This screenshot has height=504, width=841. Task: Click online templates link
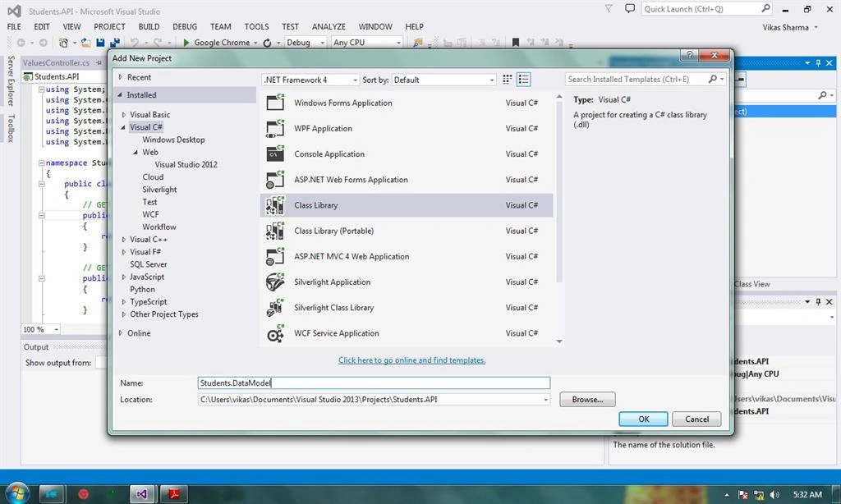point(412,360)
